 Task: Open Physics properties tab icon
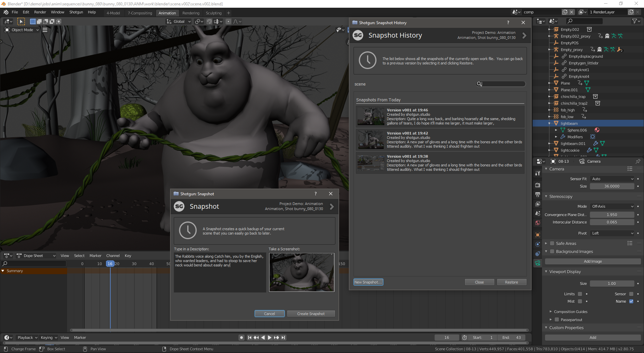[x=538, y=244]
